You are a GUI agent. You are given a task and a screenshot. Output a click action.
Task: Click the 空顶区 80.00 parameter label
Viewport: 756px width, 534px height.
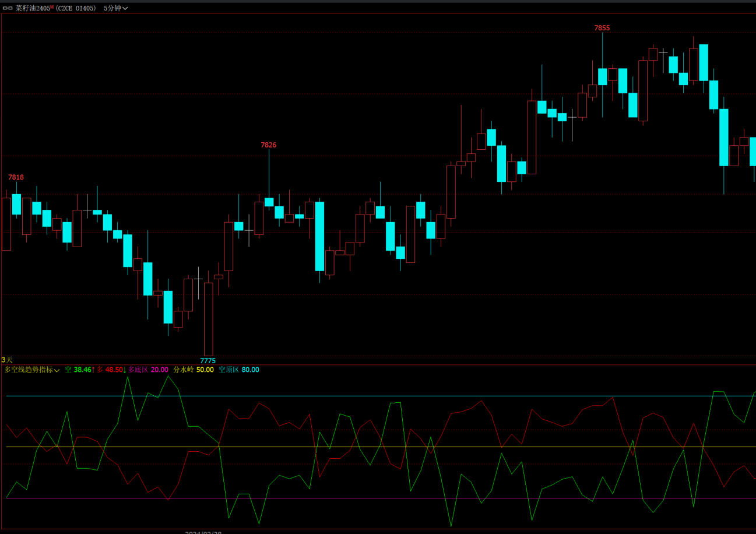(x=239, y=370)
